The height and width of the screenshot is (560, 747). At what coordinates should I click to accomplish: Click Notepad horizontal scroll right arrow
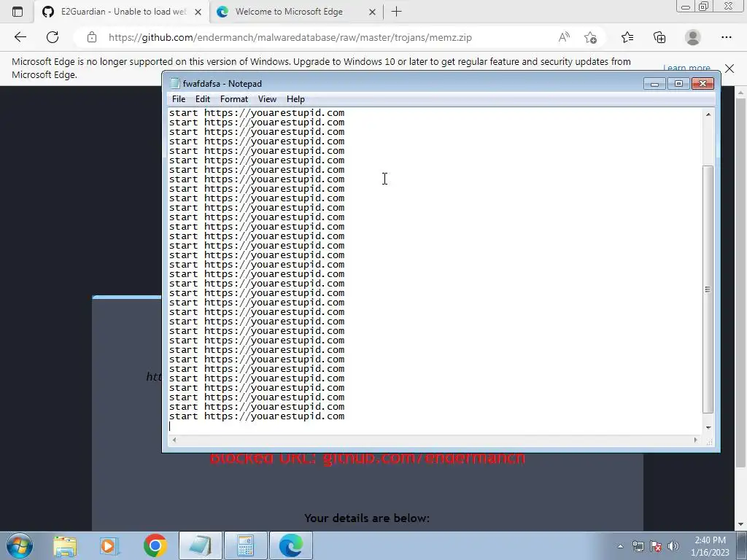coord(695,440)
